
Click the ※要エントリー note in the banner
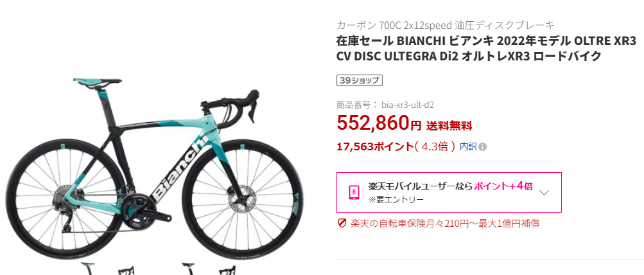click(396, 200)
